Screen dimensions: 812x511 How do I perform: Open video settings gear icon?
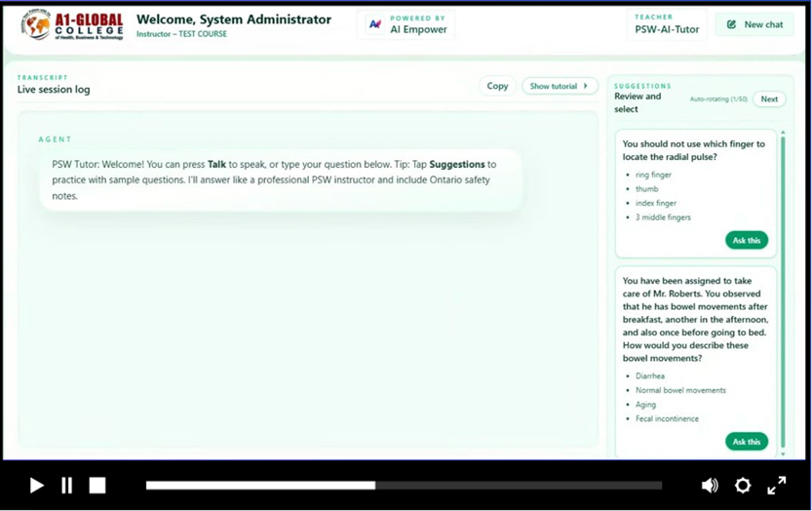[x=743, y=486]
